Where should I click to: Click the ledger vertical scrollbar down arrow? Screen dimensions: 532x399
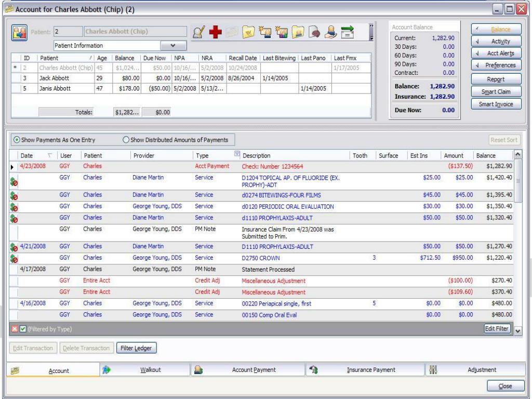point(517,330)
